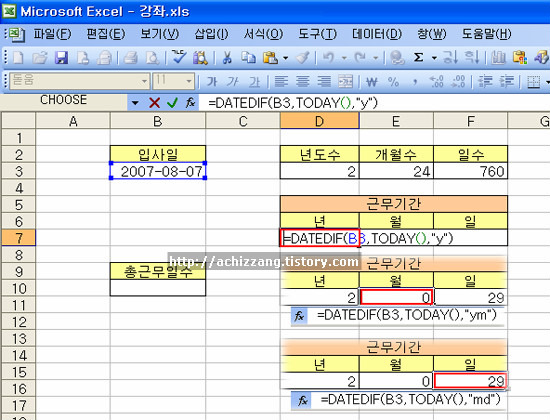Toggle Merge and Center

346,82
